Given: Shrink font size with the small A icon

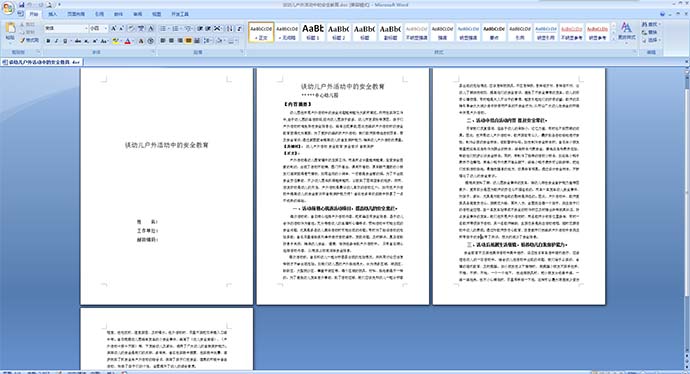Looking at the screenshot, I should (121, 29).
